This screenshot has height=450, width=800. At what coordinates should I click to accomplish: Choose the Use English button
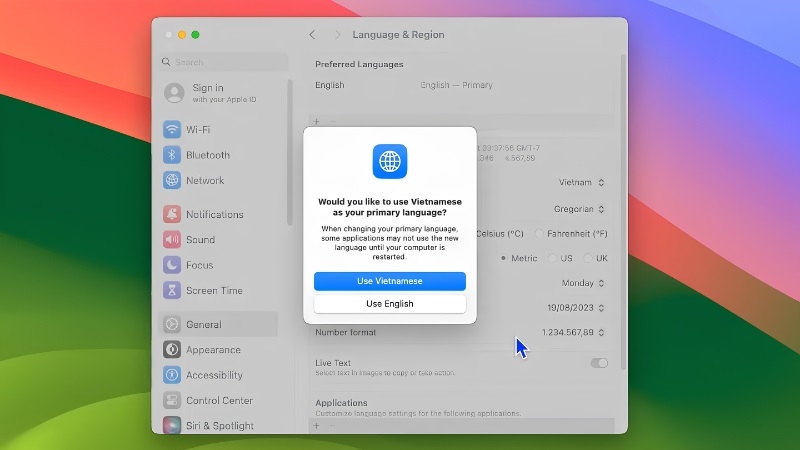390,304
